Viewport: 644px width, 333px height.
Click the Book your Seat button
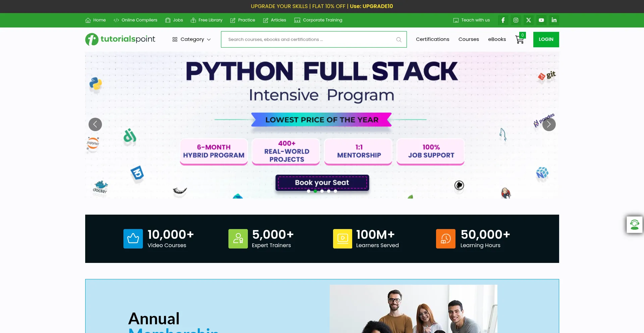322,183
